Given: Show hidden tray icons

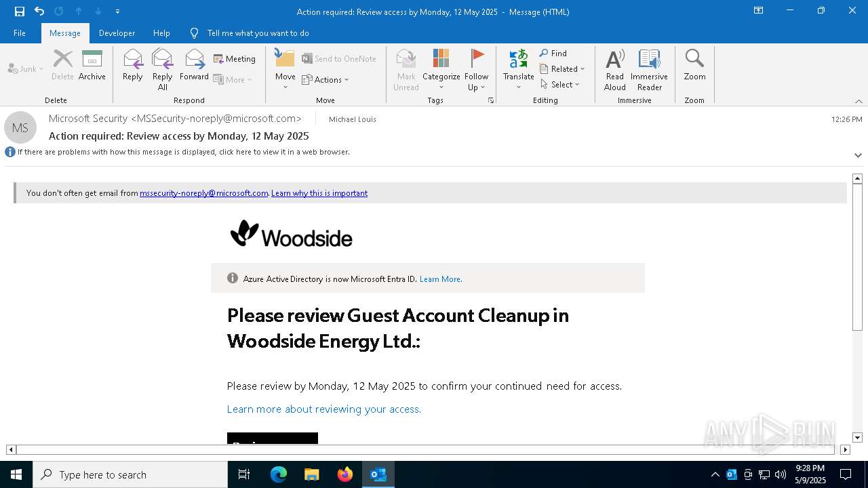Looking at the screenshot, I should [x=715, y=474].
